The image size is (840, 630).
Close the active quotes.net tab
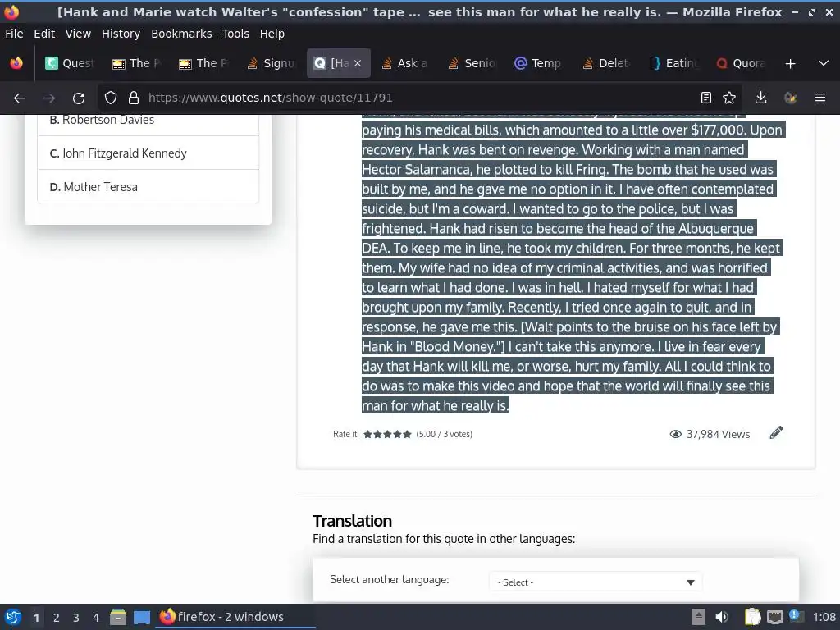358,63
